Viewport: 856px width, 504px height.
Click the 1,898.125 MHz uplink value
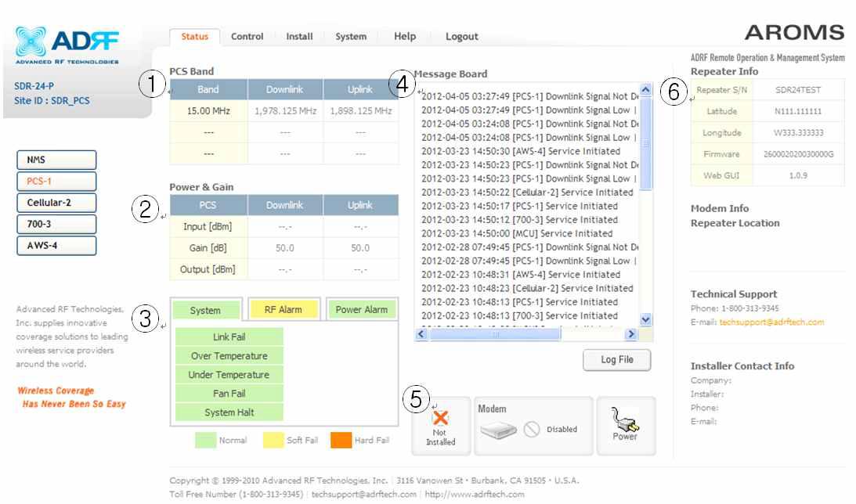pos(361,110)
